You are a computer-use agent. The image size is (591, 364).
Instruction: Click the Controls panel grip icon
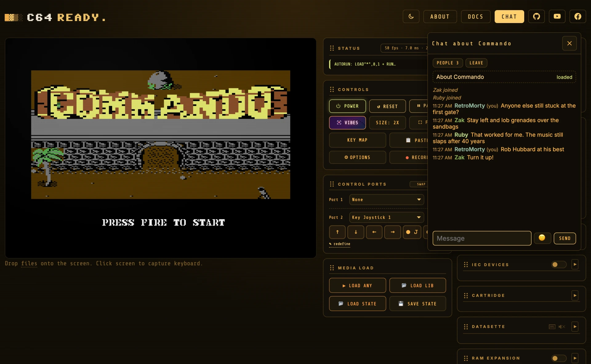point(332,89)
